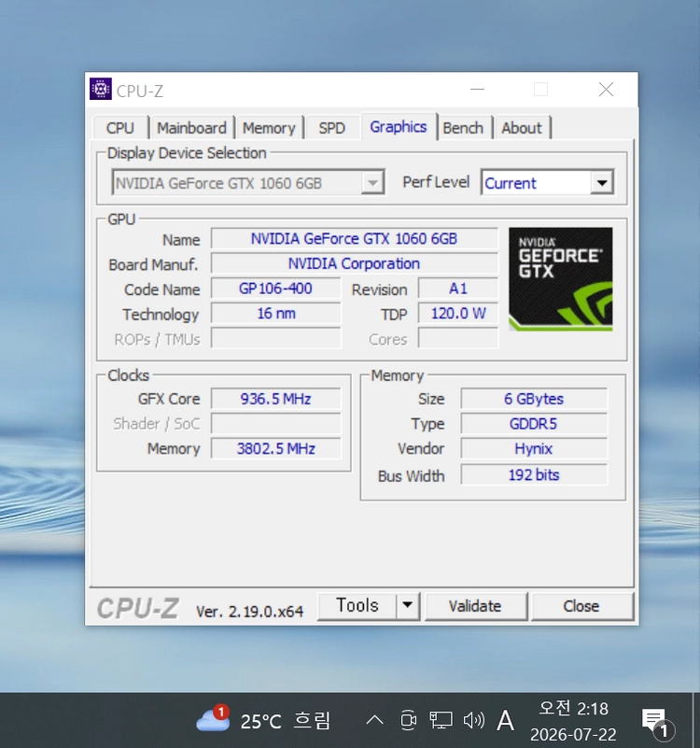This screenshot has height=748, width=700.
Task: Click the 16 nm technology value
Action: [275, 314]
